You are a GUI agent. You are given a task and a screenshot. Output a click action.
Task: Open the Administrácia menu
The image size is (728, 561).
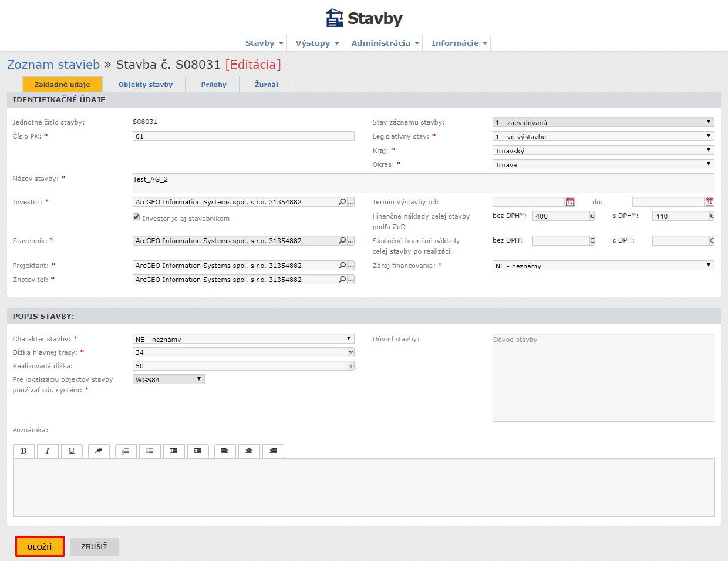pos(385,43)
